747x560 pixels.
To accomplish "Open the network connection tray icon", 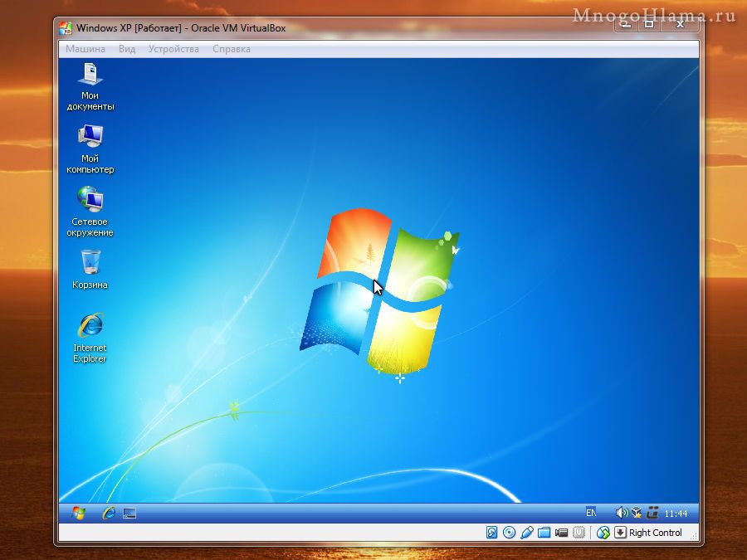I will pos(652,513).
